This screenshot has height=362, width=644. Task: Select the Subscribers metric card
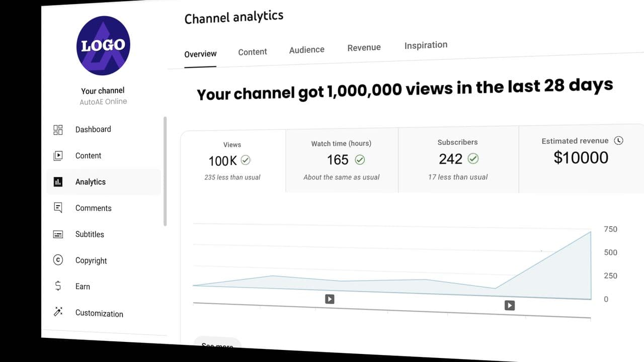click(x=458, y=159)
